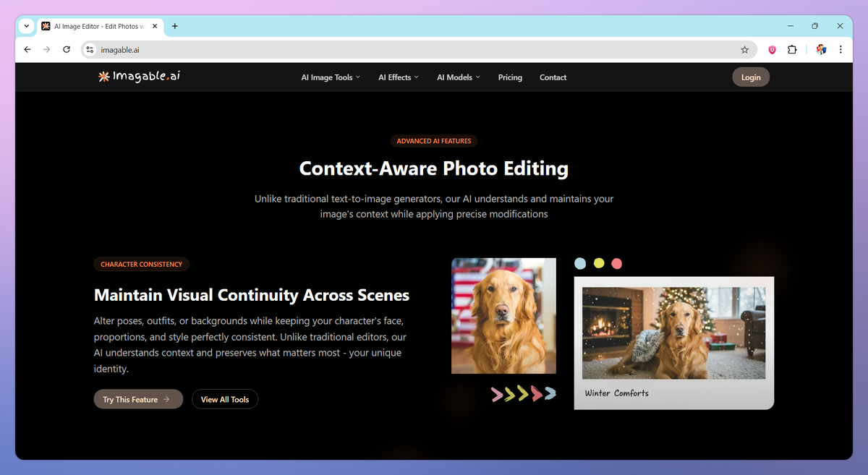The height and width of the screenshot is (475, 868).
Task: Bookmark the page via the star icon
Action: coord(745,49)
